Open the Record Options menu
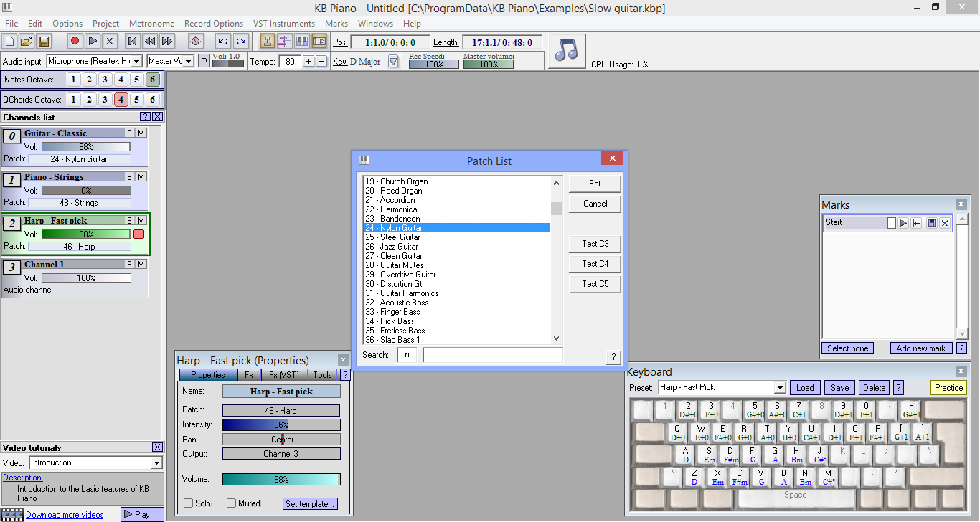 coord(214,24)
